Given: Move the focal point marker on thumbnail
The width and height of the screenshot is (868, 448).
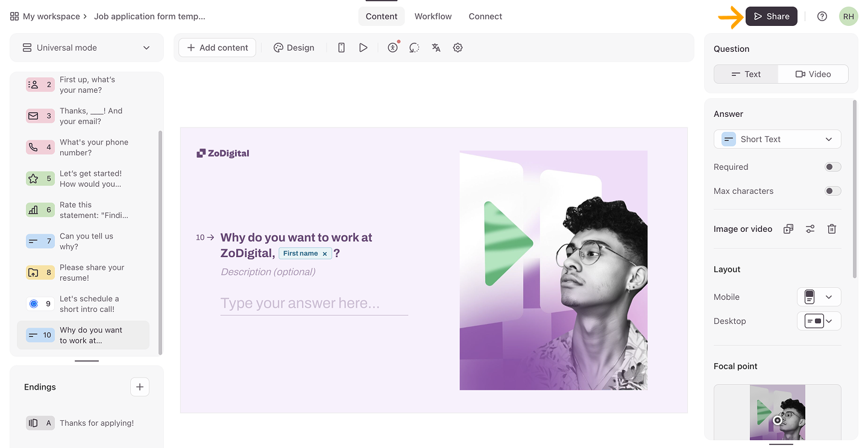Looking at the screenshot, I should (778, 420).
